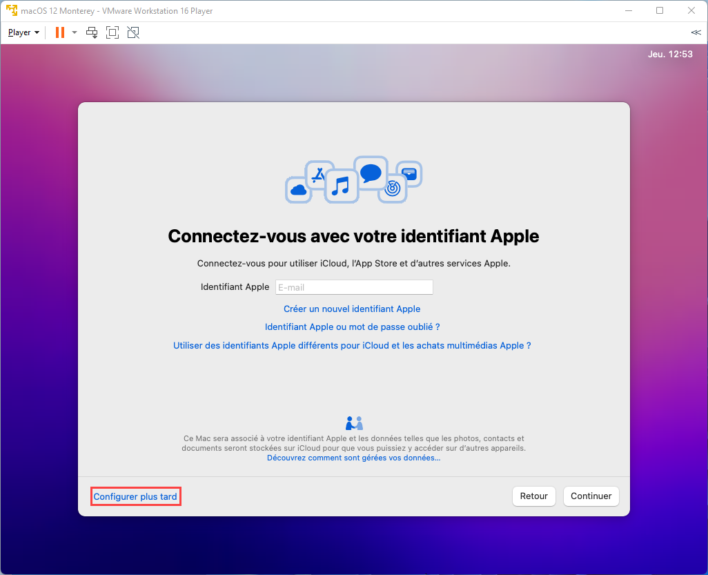Click the Messages speech bubble icon
This screenshot has width=708, height=575.
[x=371, y=173]
